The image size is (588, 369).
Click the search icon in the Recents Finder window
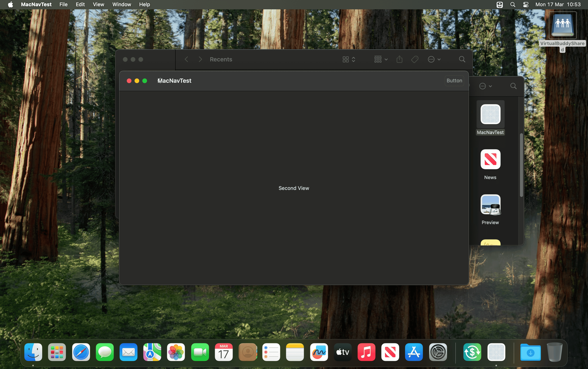coord(462,59)
